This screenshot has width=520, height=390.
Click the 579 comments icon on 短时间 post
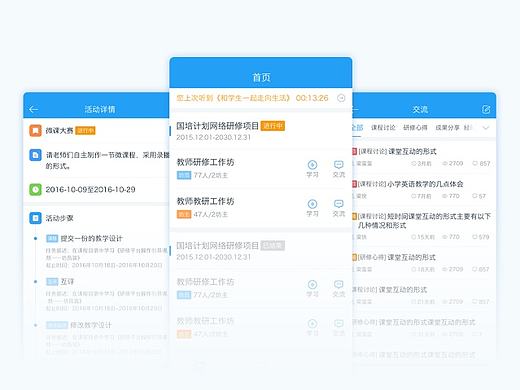click(475, 237)
